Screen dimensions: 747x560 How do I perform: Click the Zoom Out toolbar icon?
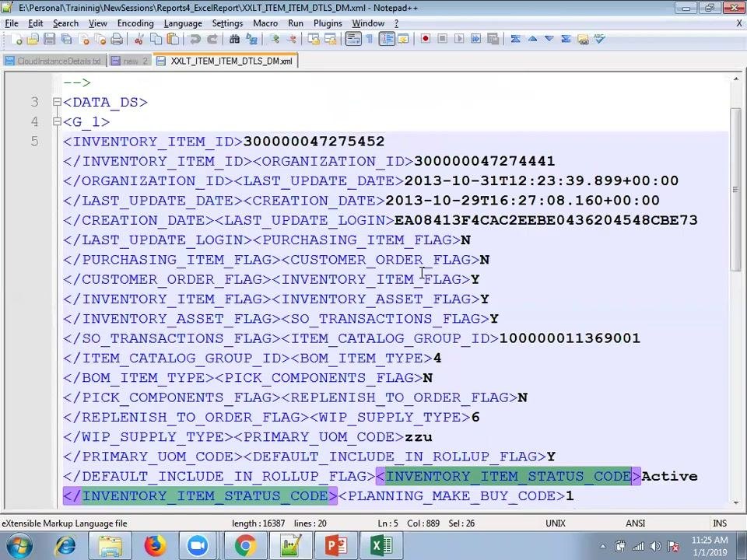point(291,39)
